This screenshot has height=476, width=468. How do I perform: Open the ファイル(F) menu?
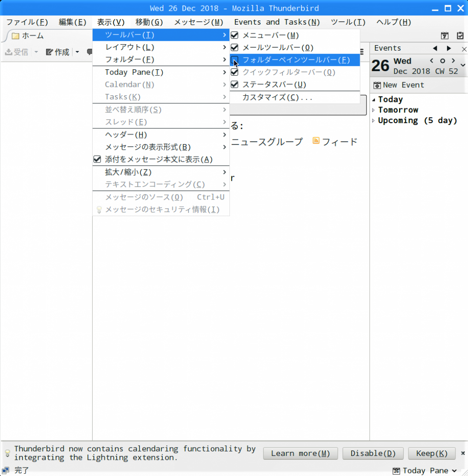(27, 22)
